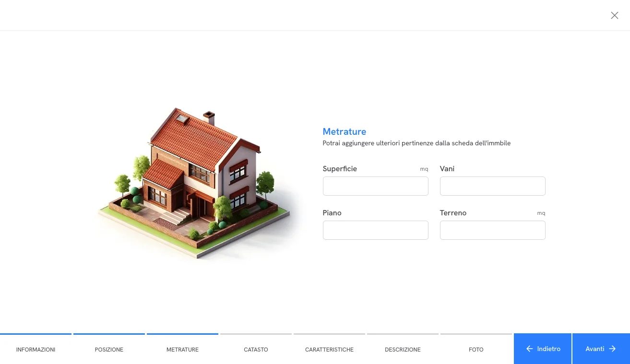This screenshot has height=364, width=630.
Task: Select the Metrature step tab
Action: (x=182, y=350)
